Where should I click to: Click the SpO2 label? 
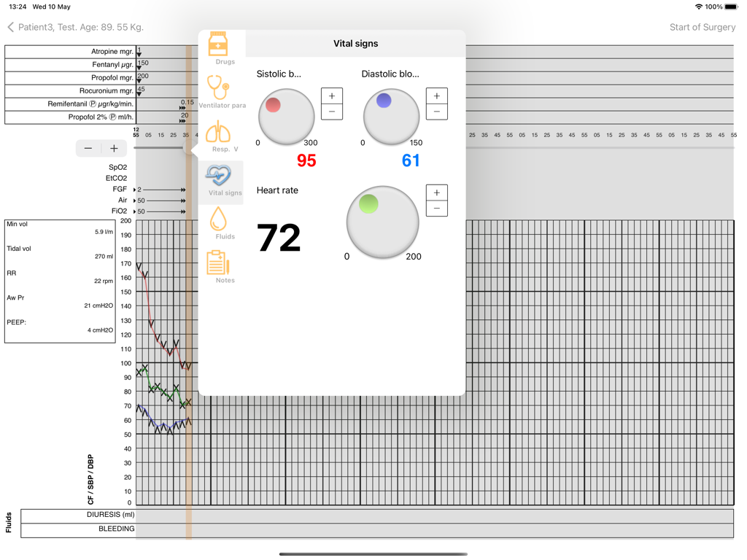(x=117, y=167)
